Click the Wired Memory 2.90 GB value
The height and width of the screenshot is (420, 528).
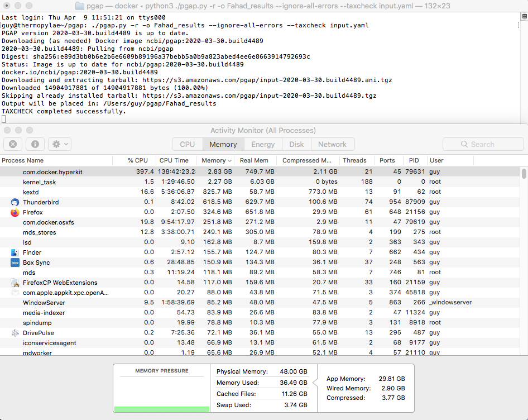(393, 388)
